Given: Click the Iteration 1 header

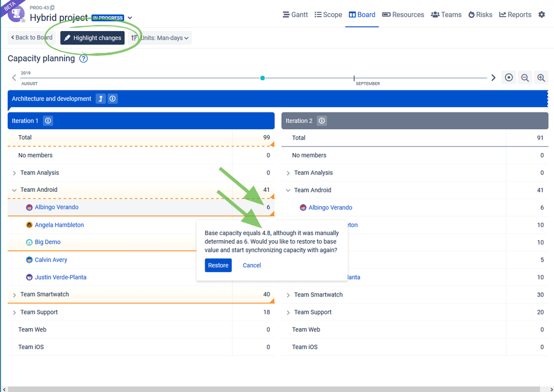Looking at the screenshot, I should [x=141, y=121].
